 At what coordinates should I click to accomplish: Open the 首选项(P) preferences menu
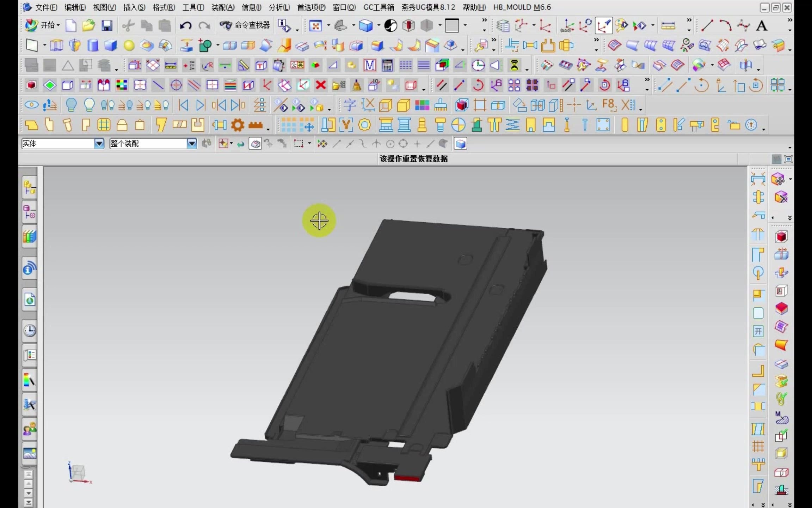pyautogui.click(x=311, y=7)
